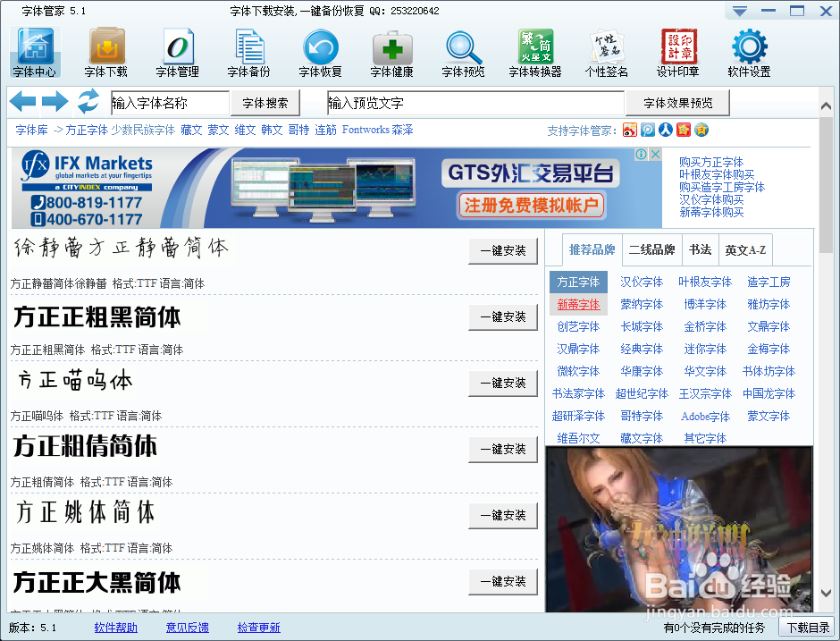
Task: Open the 设计印章 seal icon
Action: (x=678, y=53)
